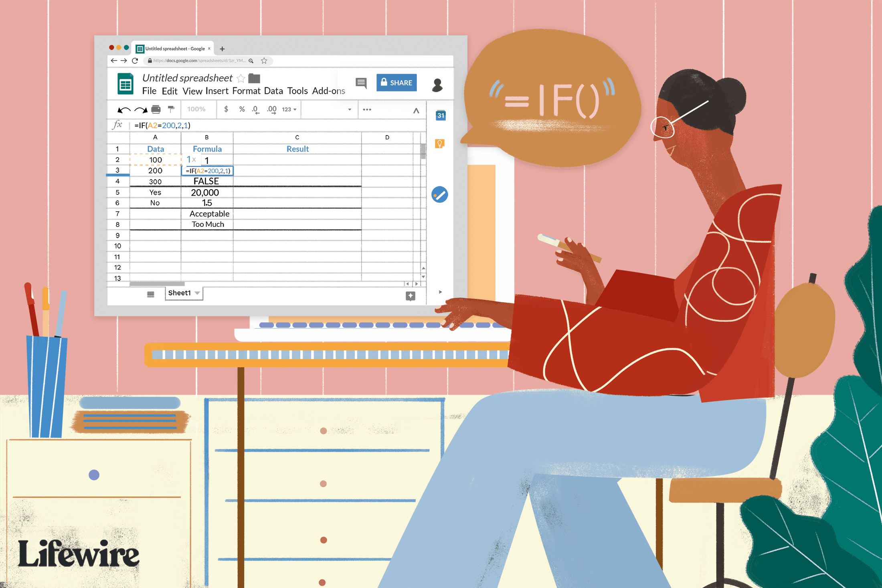Click the account profile avatar
The image size is (882, 588).
tap(437, 85)
